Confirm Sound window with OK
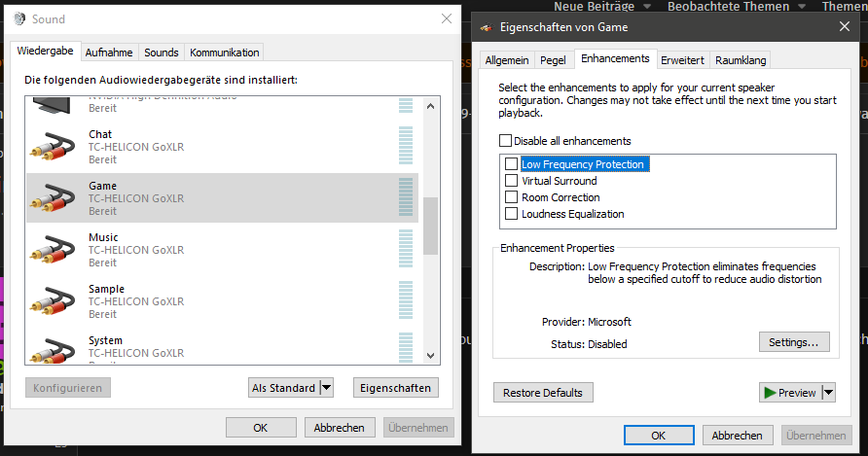 pyautogui.click(x=261, y=428)
